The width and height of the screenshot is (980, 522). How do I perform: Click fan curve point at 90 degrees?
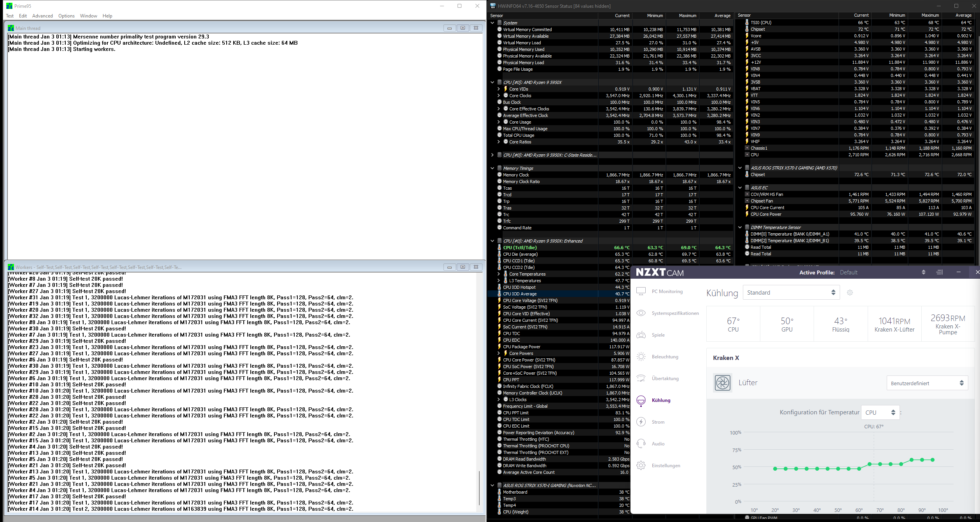pos(922,460)
